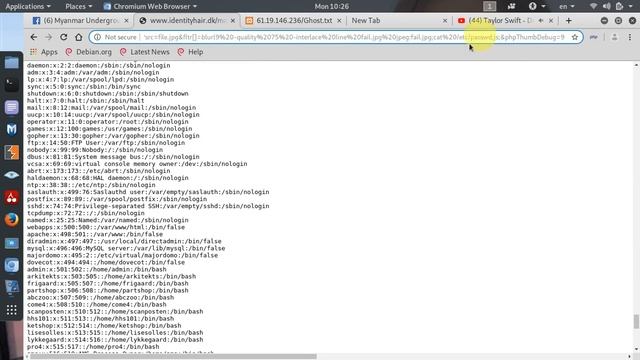Open Chromium Web Browser app menu

point(151,6)
